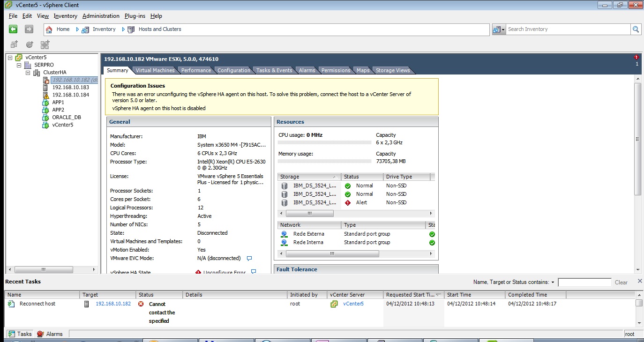Open vCenter5 link in Recent Tasks
The height and width of the screenshot is (342, 644).
[x=353, y=304]
